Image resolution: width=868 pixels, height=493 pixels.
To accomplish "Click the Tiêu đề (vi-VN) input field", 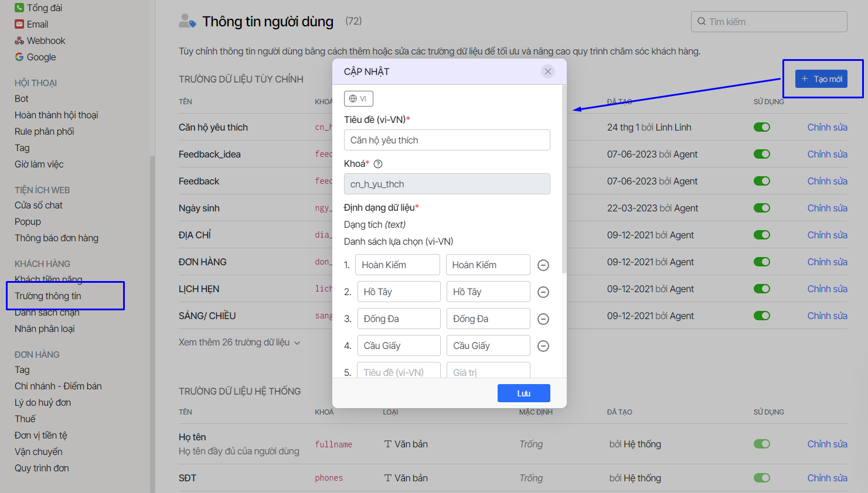I will point(447,140).
